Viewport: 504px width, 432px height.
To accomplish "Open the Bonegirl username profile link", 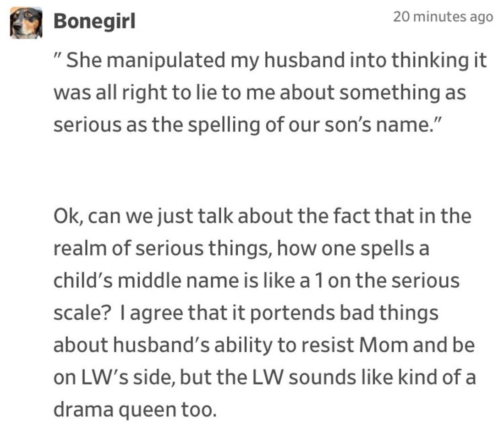I will pyautogui.click(x=94, y=21).
